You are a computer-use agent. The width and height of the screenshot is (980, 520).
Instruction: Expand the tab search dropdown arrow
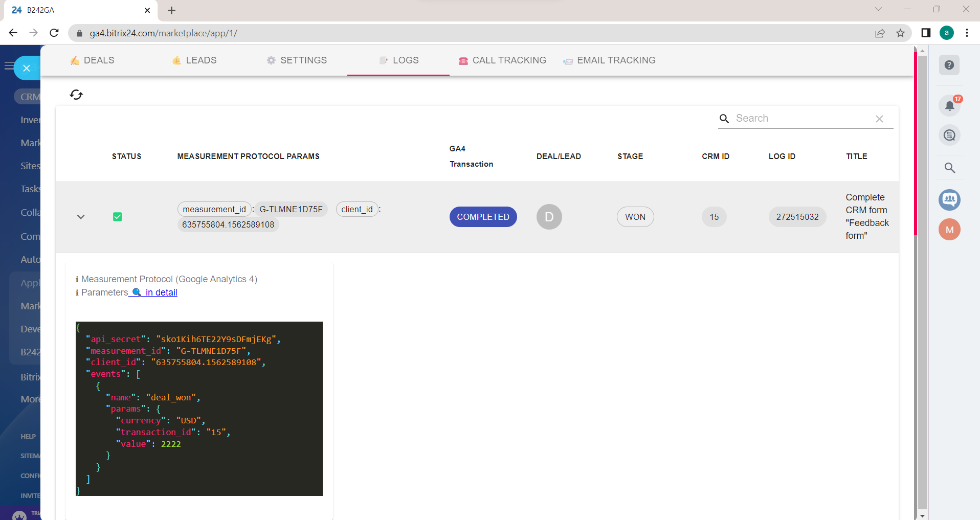(x=878, y=9)
